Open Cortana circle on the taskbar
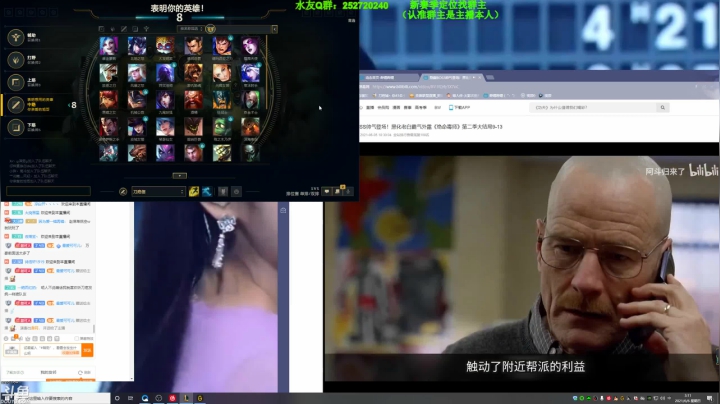 coord(117,398)
